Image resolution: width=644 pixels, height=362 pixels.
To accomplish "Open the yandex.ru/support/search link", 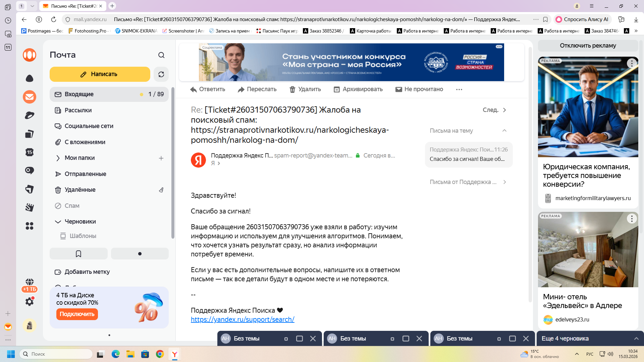I will pyautogui.click(x=242, y=320).
